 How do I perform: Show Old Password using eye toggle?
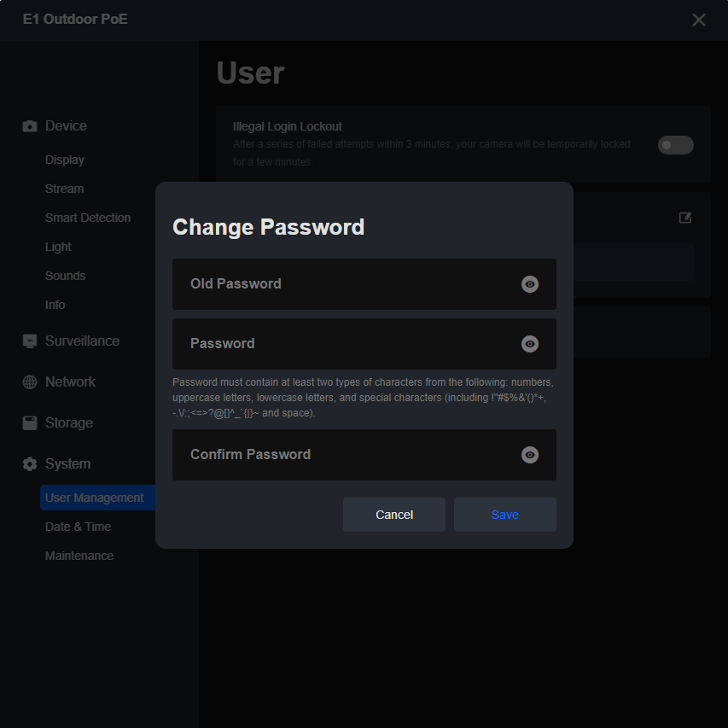pyautogui.click(x=529, y=284)
